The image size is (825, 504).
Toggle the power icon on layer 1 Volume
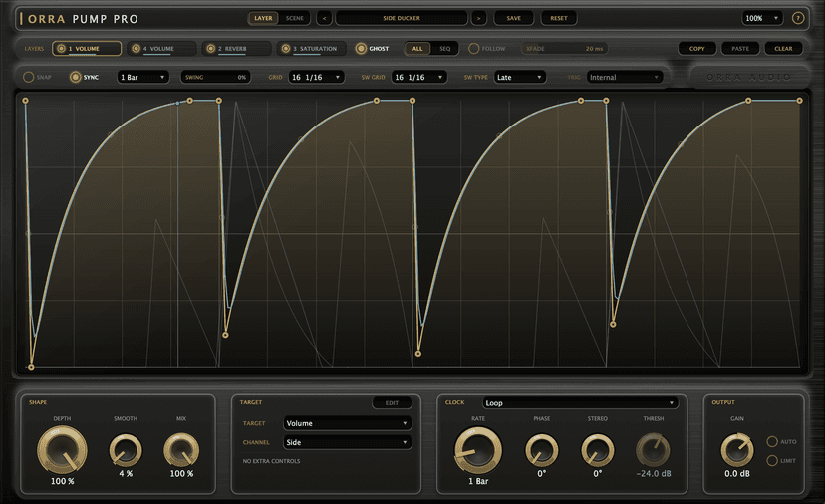[61, 49]
